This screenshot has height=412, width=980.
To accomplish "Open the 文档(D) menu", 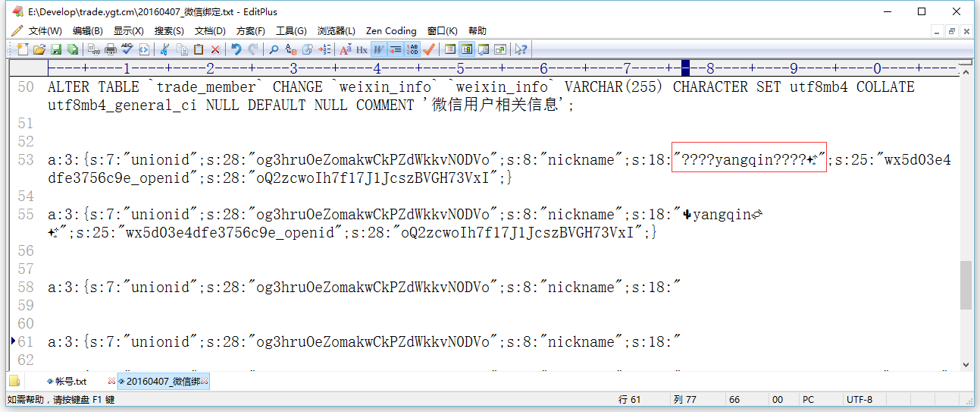I will [x=210, y=31].
